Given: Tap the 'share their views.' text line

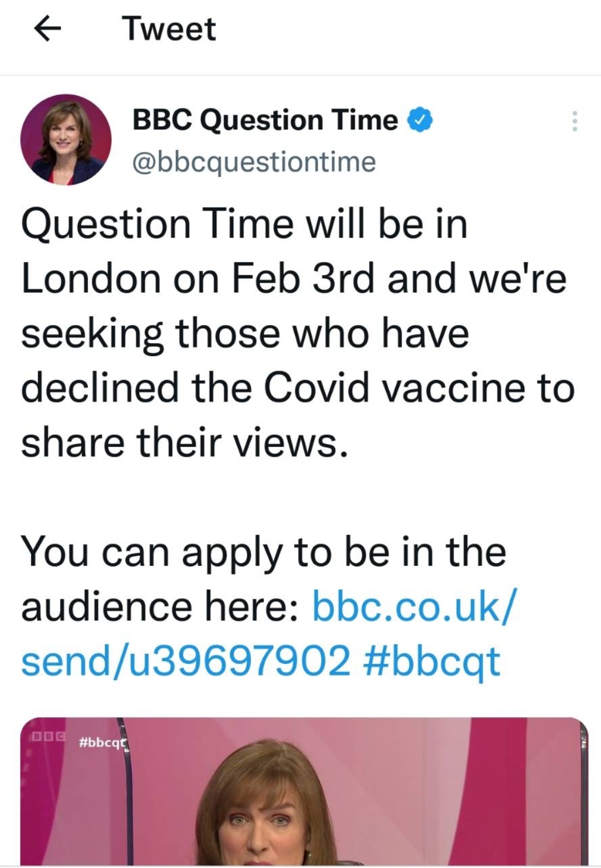Looking at the screenshot, I should pos(185,443).
